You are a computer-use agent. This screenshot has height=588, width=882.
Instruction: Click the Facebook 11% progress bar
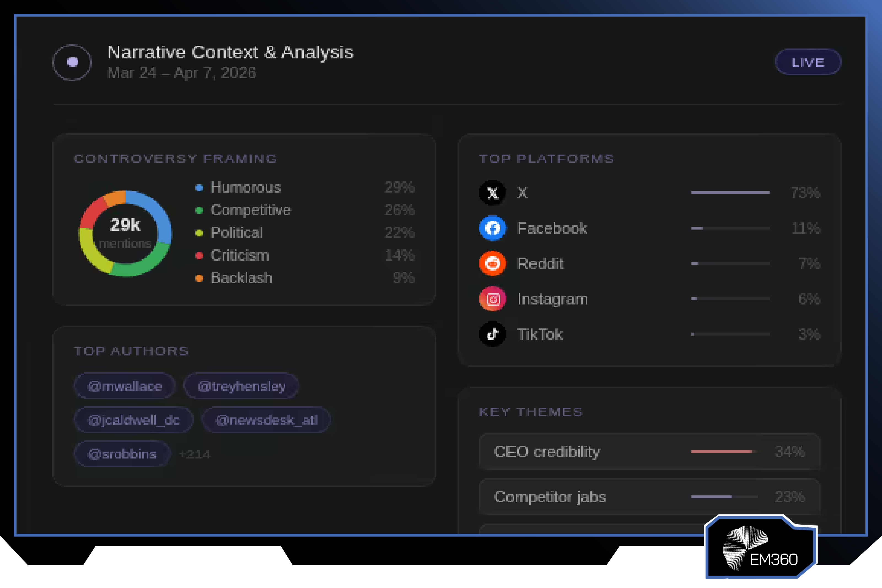tap(730, 228)
